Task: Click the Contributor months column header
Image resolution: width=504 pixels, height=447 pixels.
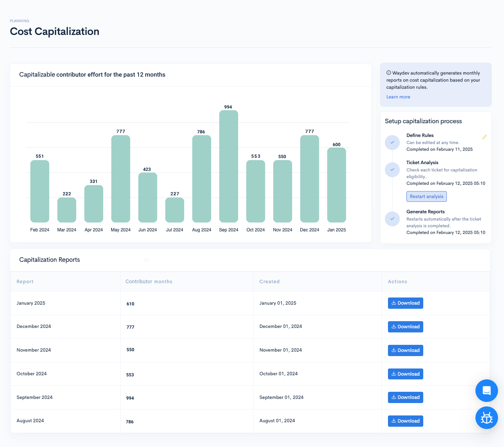Action: point(149,282)
